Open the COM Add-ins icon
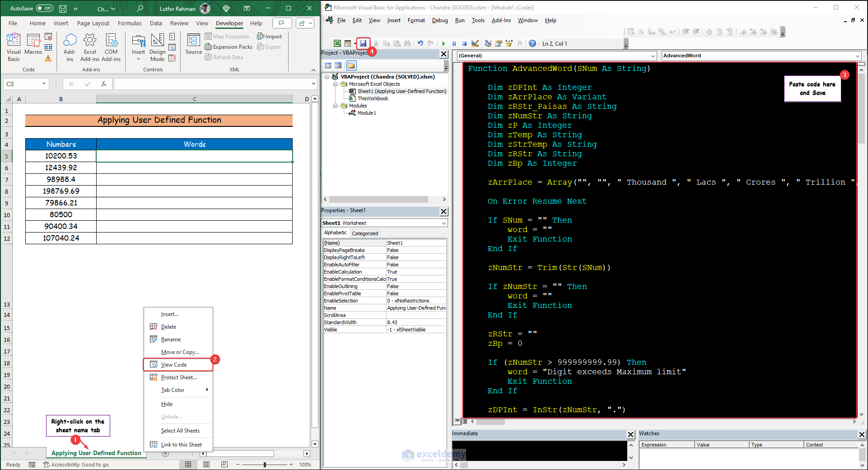The height and width of the screenshot is (470, 868). 111,47
